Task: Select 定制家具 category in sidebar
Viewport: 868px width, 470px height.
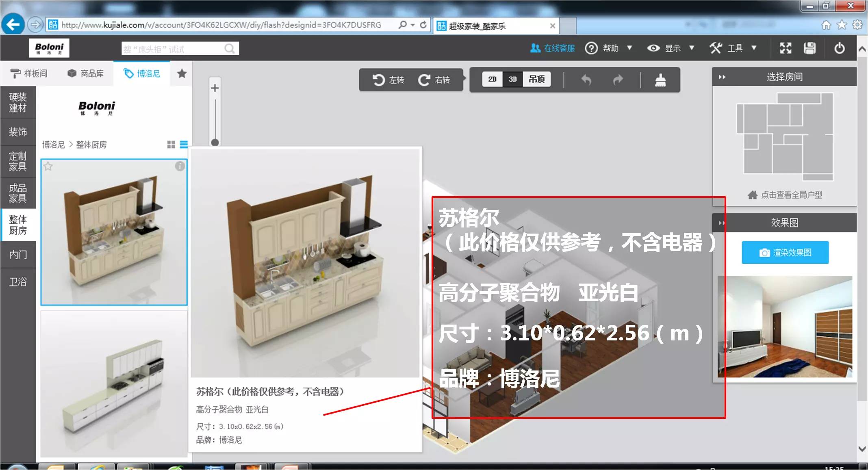Action: 18,161
